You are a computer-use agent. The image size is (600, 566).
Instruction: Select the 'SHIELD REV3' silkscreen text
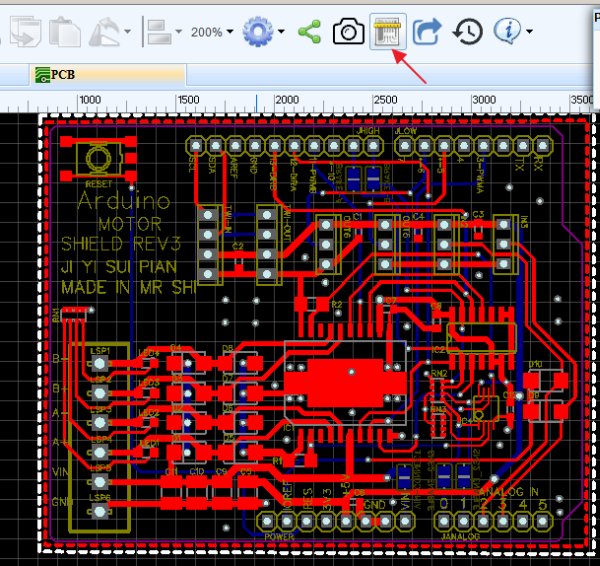121,244
